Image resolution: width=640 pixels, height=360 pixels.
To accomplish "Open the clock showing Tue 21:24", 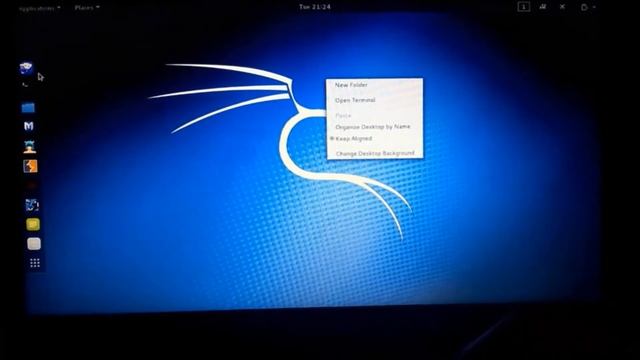I will tap(315, 7).
